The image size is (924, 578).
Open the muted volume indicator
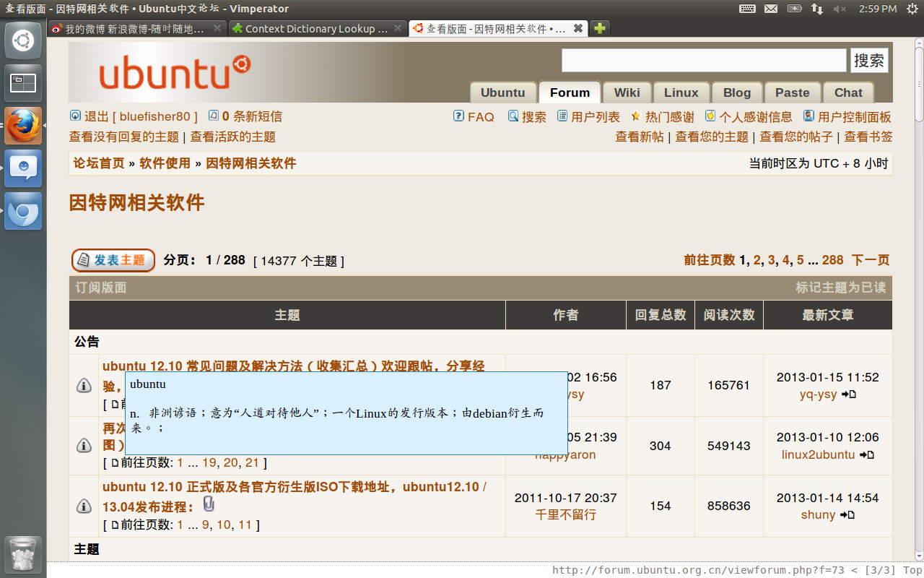[x=840, y=9]
